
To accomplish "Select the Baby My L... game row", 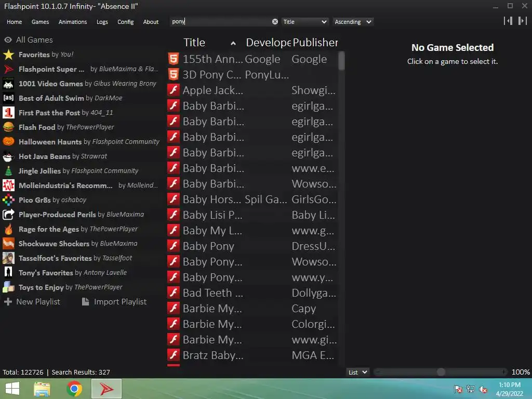I will [252, 230].
